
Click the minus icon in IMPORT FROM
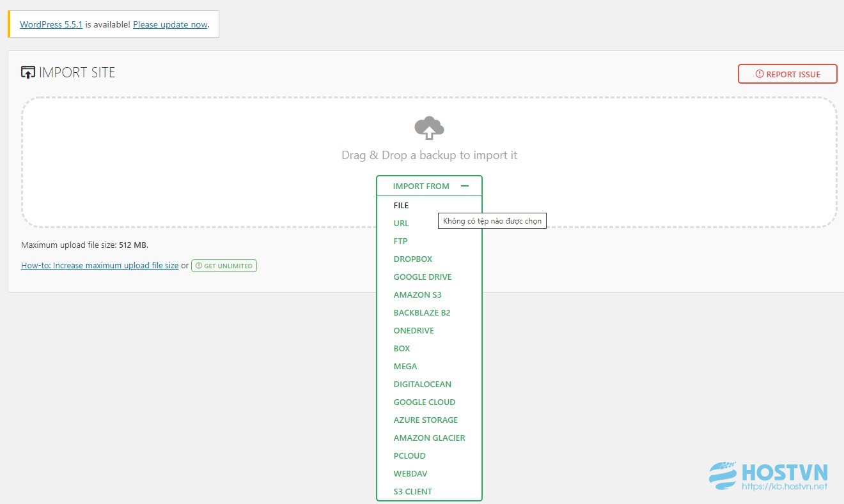(465, 186)
